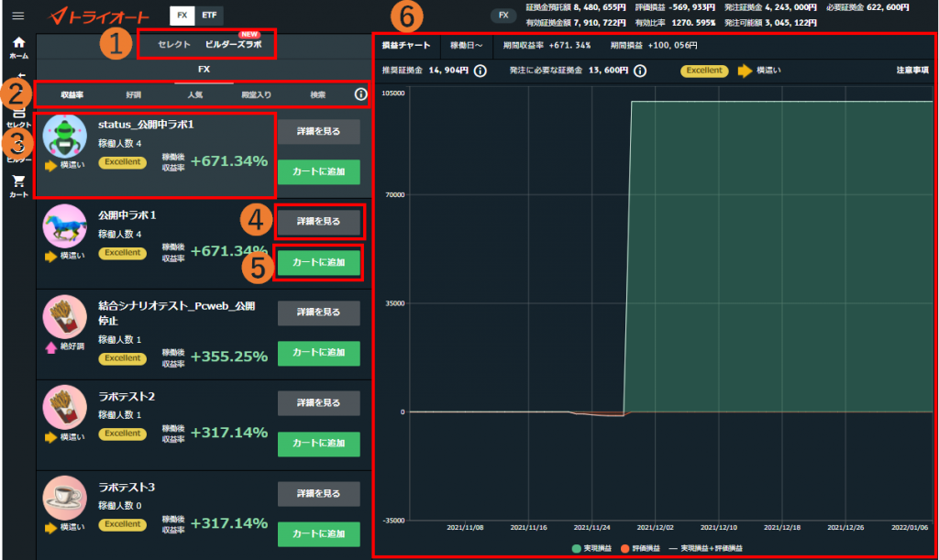View details (詳細を見る) of ラボテスト3
Image resolution: width=939 pixels, height=560 pixels.
(318, 494)
